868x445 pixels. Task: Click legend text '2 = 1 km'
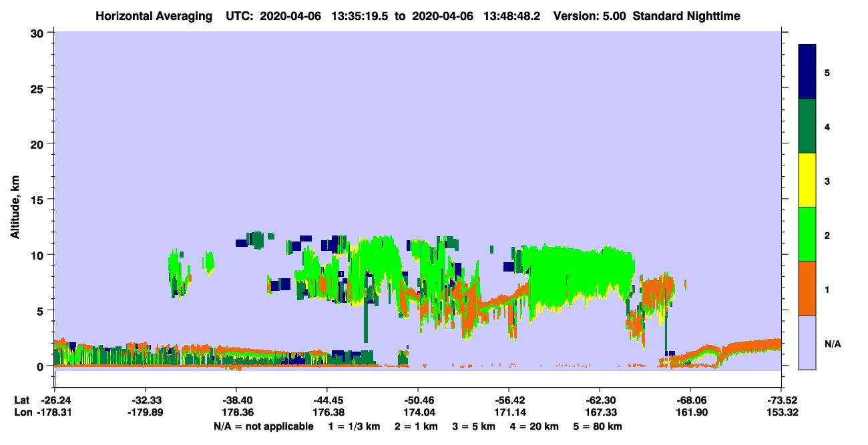tap(415, 426)
